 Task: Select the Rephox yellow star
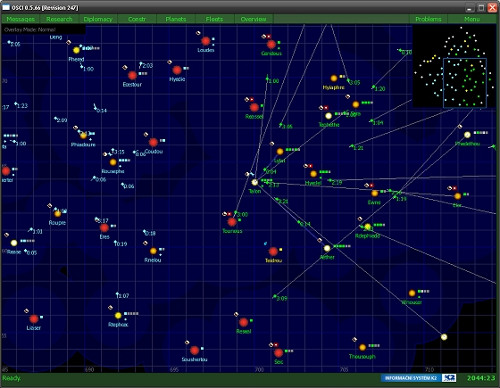pos(118,315)
